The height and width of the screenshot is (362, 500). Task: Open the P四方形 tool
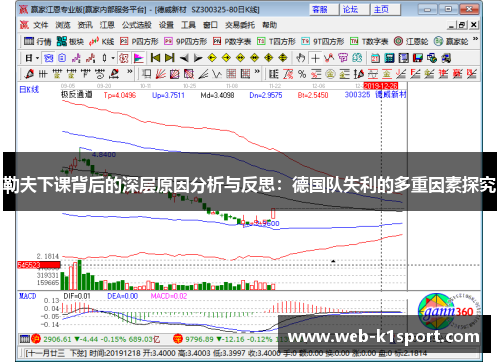tap(139, 41)
